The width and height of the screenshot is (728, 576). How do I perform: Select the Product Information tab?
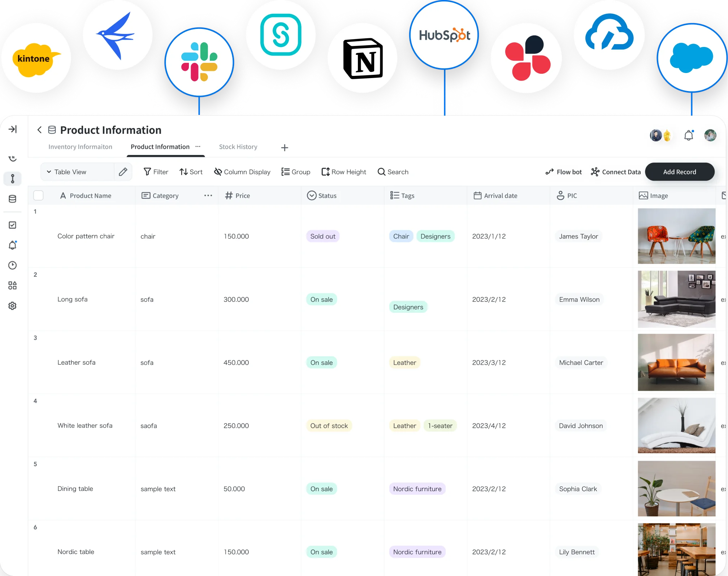[x=160, y=147]
